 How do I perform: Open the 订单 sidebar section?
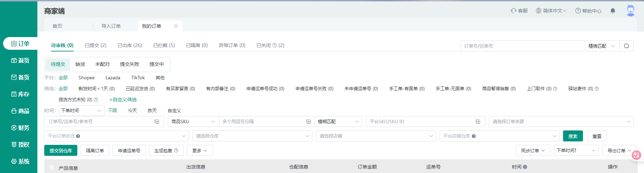(20, 44)
